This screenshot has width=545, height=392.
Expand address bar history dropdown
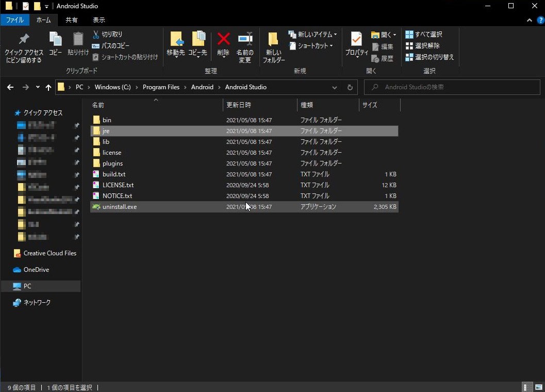pos(334,87)
